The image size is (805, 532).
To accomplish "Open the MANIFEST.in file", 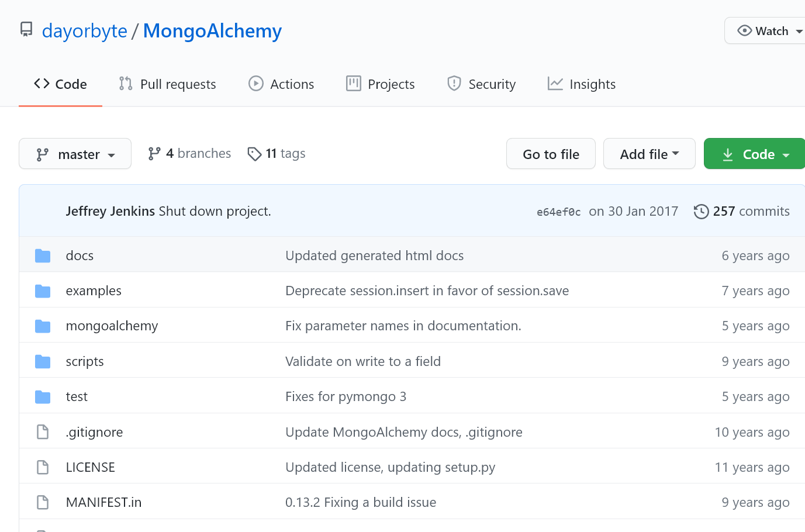I will point(103,502).
